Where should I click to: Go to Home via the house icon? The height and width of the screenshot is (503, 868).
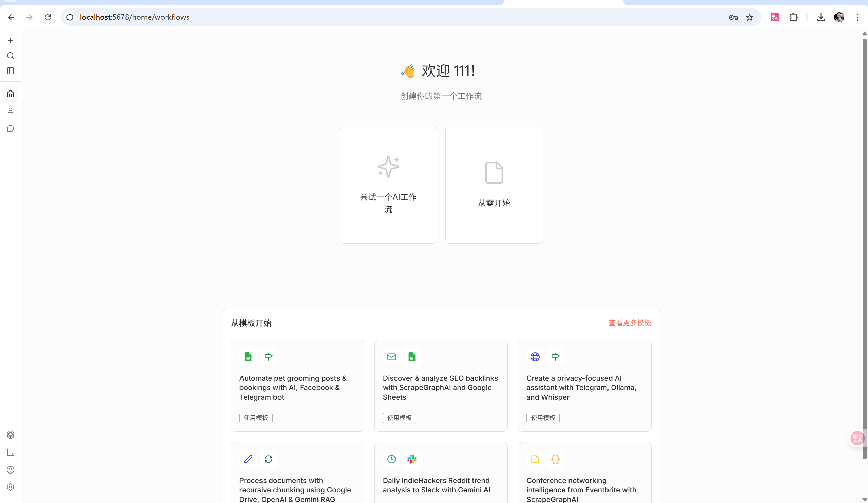pyautogui.click(x=10, y=94)
